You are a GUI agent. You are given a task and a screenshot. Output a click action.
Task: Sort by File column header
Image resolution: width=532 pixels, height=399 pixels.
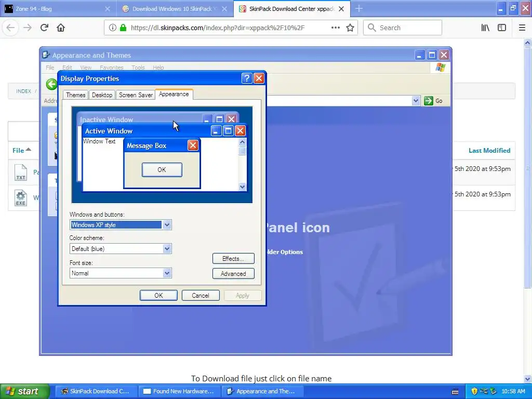(x=21, y=150)
